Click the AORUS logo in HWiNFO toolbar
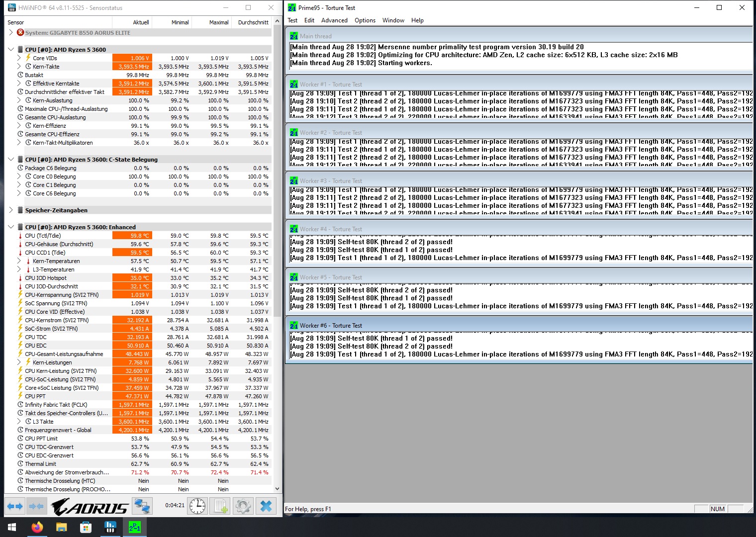The image size is (756, 537). pos(90,507)
